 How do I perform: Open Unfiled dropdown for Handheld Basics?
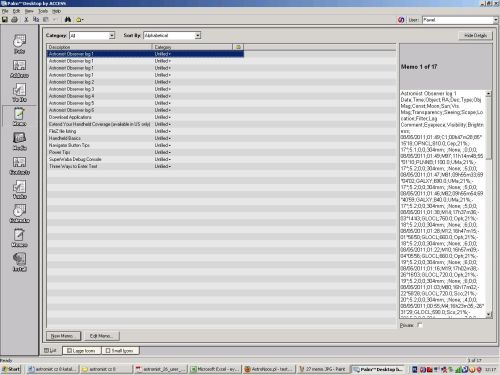point(163,138)
